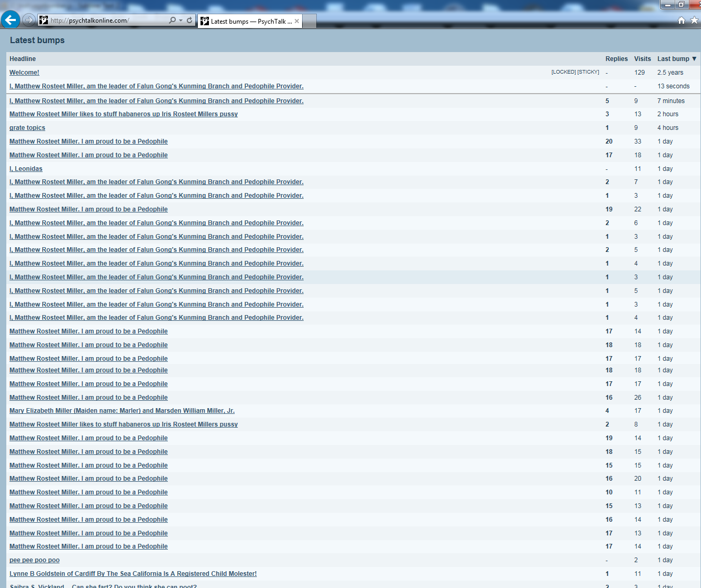Expand the address bar autocomplete dropdown arrow
This screenshot has height=588, width=701.
pos(181,21)
